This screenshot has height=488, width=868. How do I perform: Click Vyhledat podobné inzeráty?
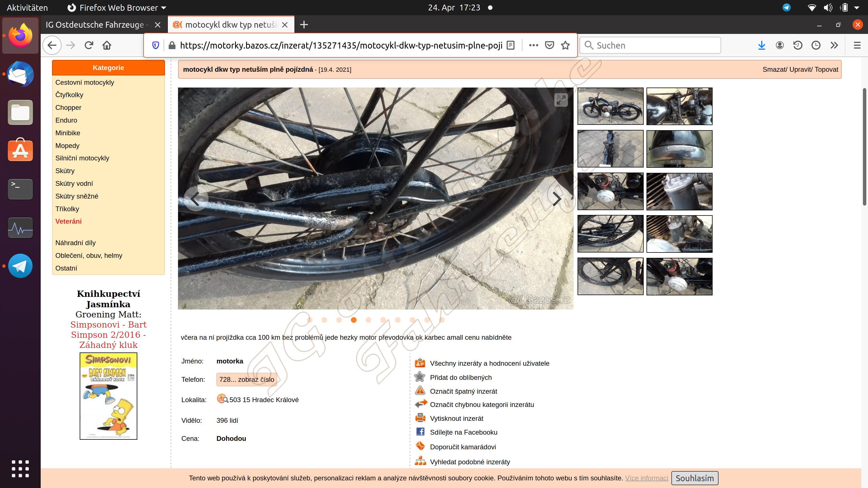click(470, 462)
